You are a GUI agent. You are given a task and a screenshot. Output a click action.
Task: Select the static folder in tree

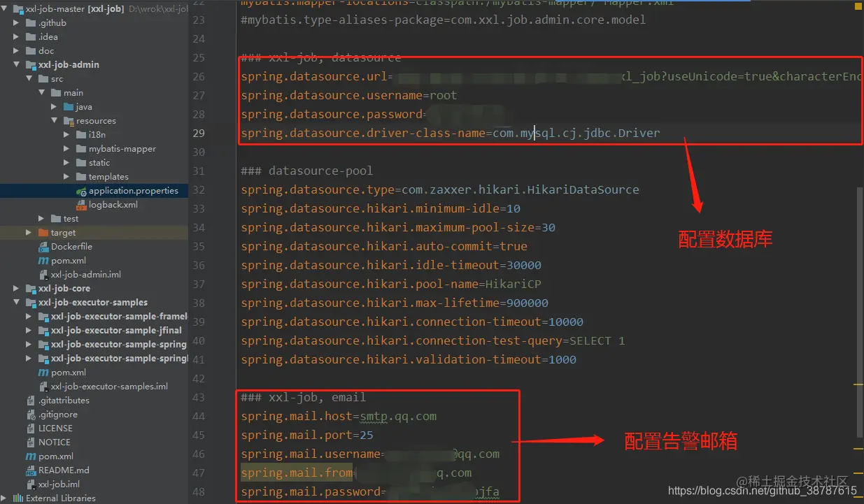coord(99,163)
